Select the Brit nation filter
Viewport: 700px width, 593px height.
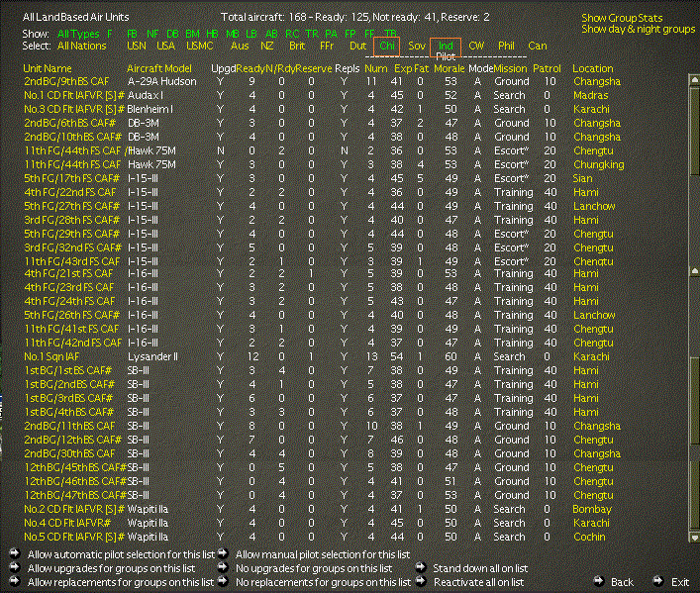pos(297,46)
